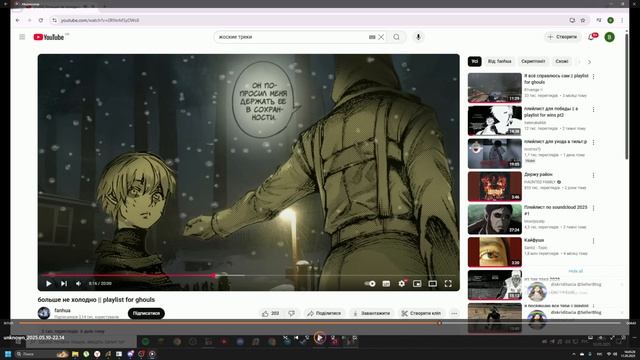Screen dimensions: 640x360
Task: Reload the page with browser refresh
Action: coord(41,20)
